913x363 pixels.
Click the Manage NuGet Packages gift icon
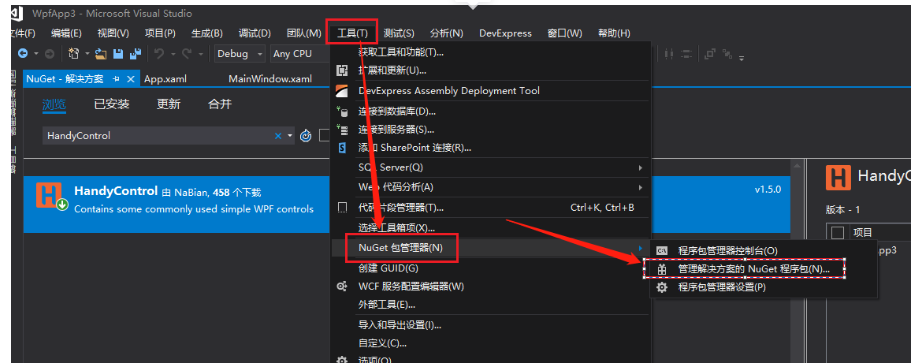tap(661, 269)
